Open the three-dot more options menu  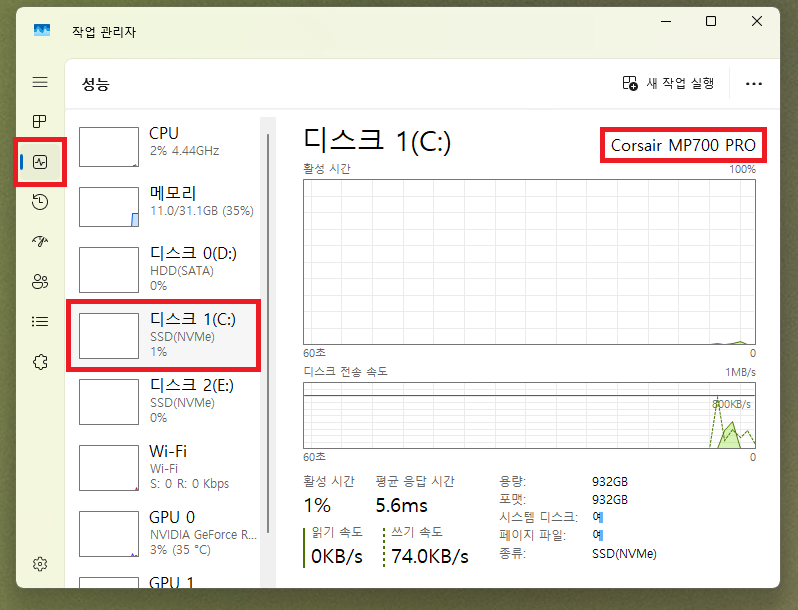coord(754,84)
